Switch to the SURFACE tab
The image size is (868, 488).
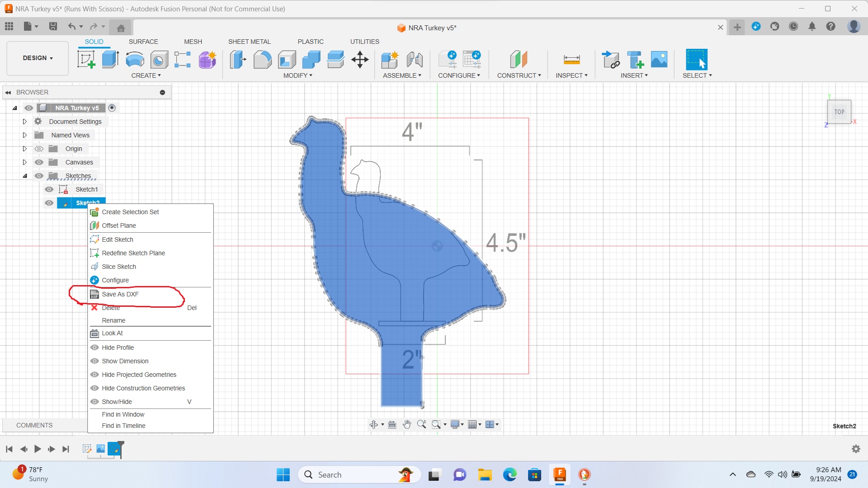tap(143, 42)
